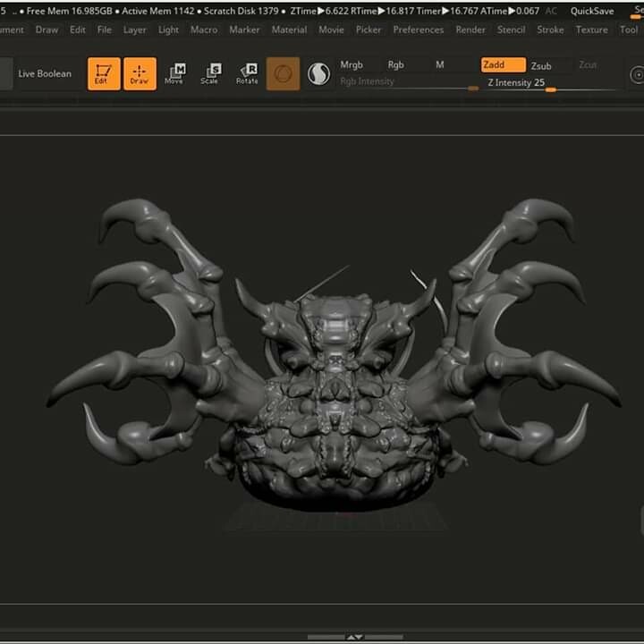Image resolution: width=644 pixels, height=644 pixels.
Task: Toggle Live Boolean button
Action: [x=45, y=73]
